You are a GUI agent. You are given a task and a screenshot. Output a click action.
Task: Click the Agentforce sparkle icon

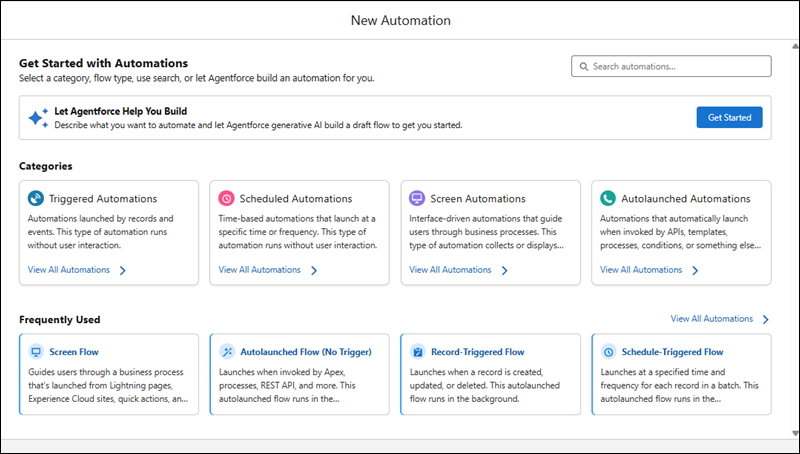38,118
